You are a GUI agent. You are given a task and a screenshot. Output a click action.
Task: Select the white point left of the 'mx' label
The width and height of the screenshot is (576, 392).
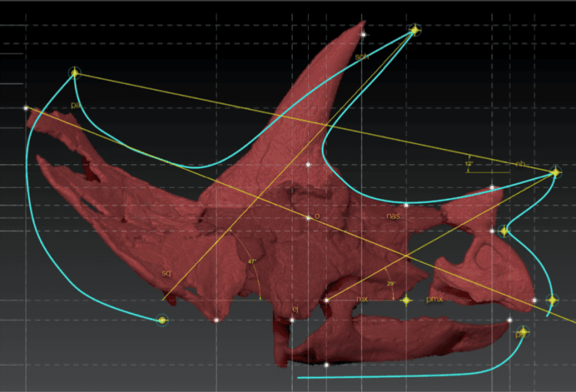[326, 300]
